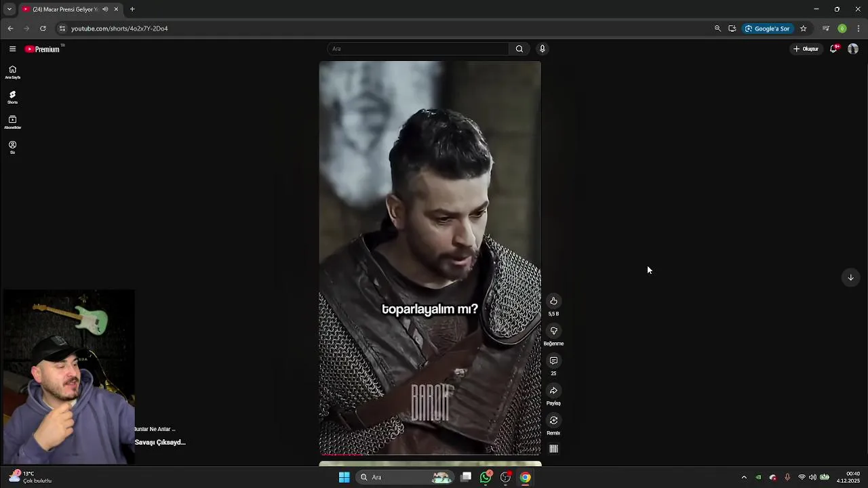This screenshot has width=868, height=488.
Task: Open OBS Studio from the taskbar
Action: click(505, 477)
